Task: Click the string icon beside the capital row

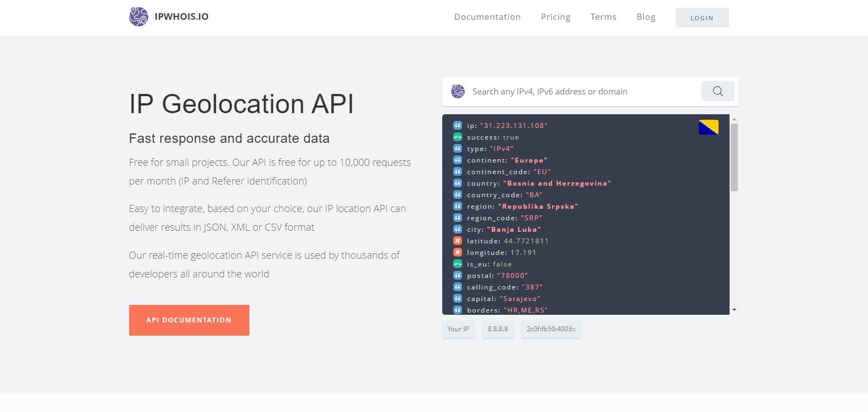Action: coord(458,298)
